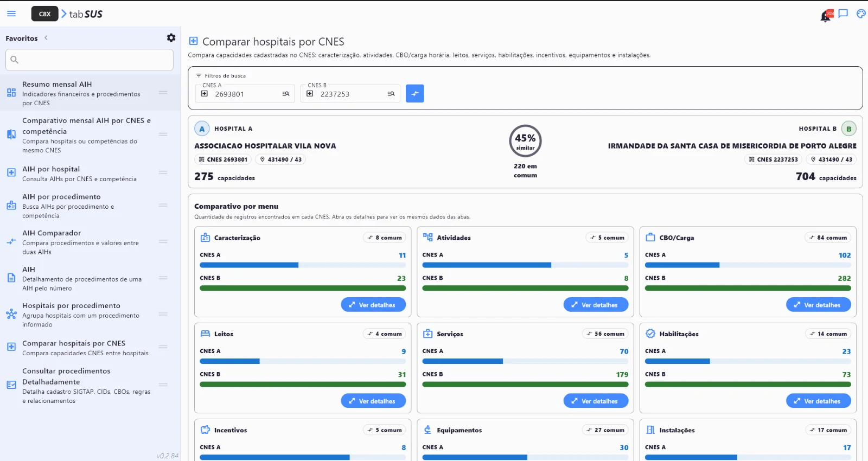The height and width of the screenshot is (461, 868).
Task: Click the reorder handle for Resumo mensal AIH
Action: click(163, 93)
